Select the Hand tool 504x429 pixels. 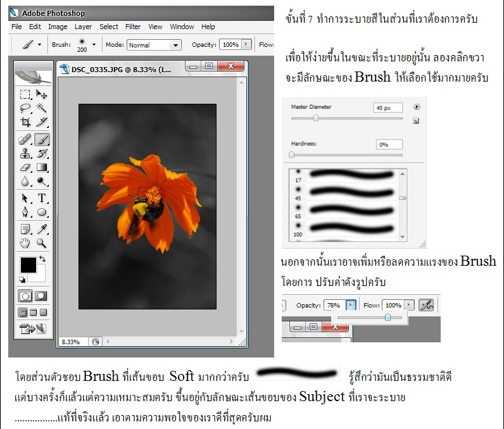[25, 243]
